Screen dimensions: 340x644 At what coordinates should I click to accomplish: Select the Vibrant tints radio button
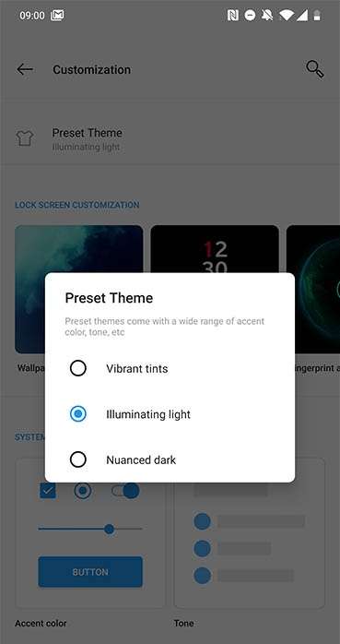78,368
